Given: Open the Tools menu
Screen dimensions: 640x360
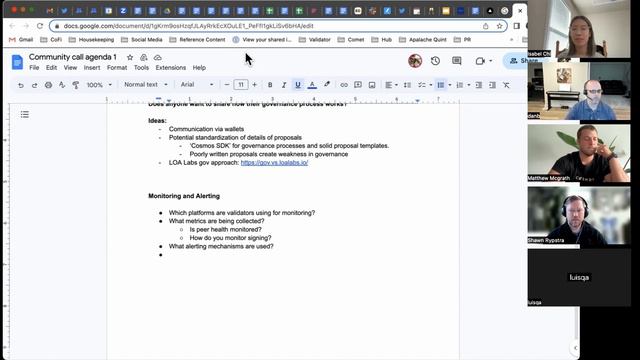Looking at the screenshot, I should point(141,68).
